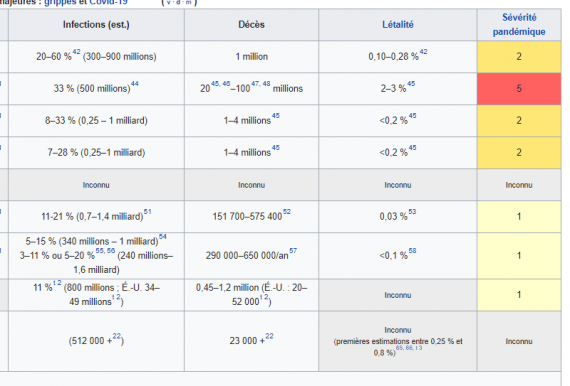View reference 51 after 0,7–1,4 milliard
The height and width of the screenshot is (386, 570).
pos(147,212)
